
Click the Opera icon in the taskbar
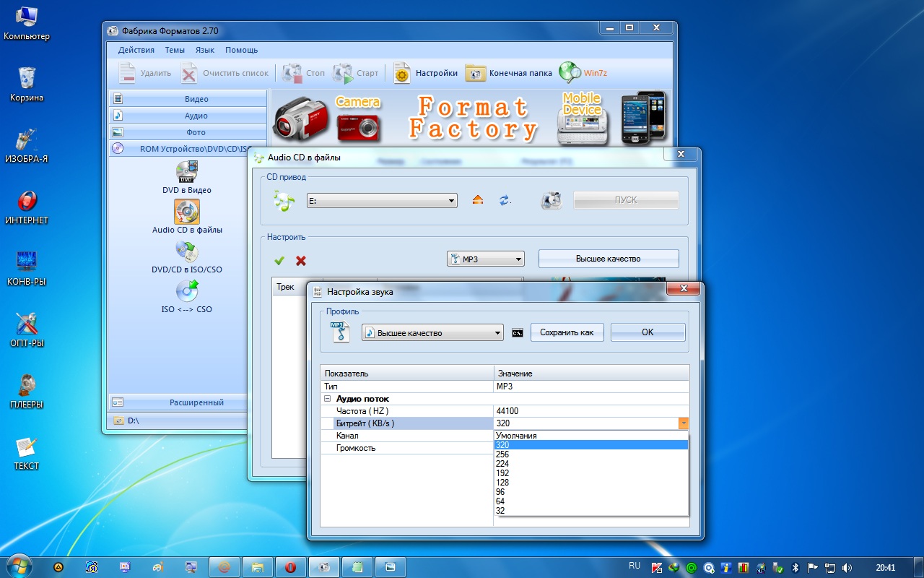tap(291, 567)
